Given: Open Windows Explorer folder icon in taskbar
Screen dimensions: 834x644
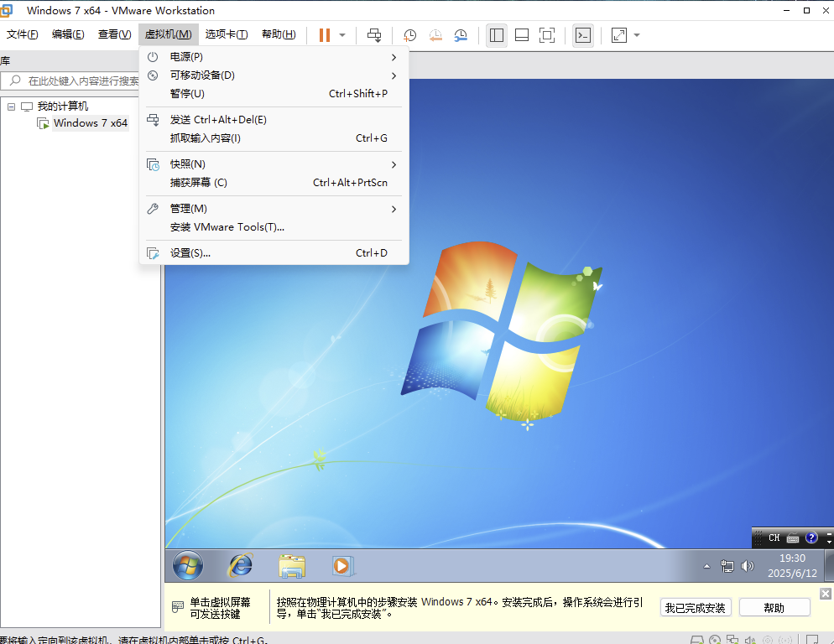Looking at the screenshot, I should 291,565.
